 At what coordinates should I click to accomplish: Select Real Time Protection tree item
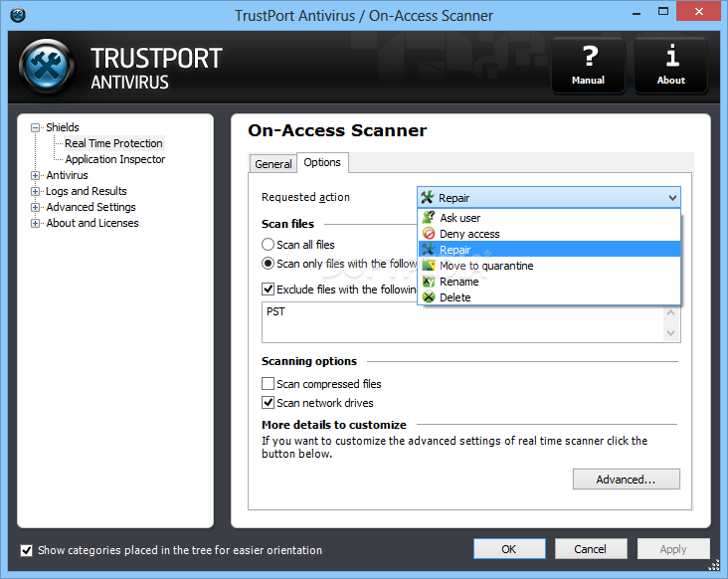(x=113, y=143)
